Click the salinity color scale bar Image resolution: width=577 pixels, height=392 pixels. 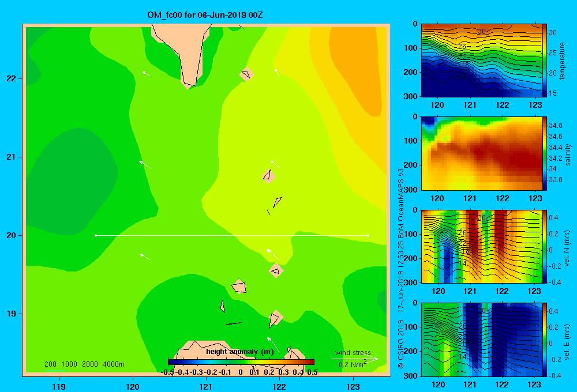tap(545, 153)
